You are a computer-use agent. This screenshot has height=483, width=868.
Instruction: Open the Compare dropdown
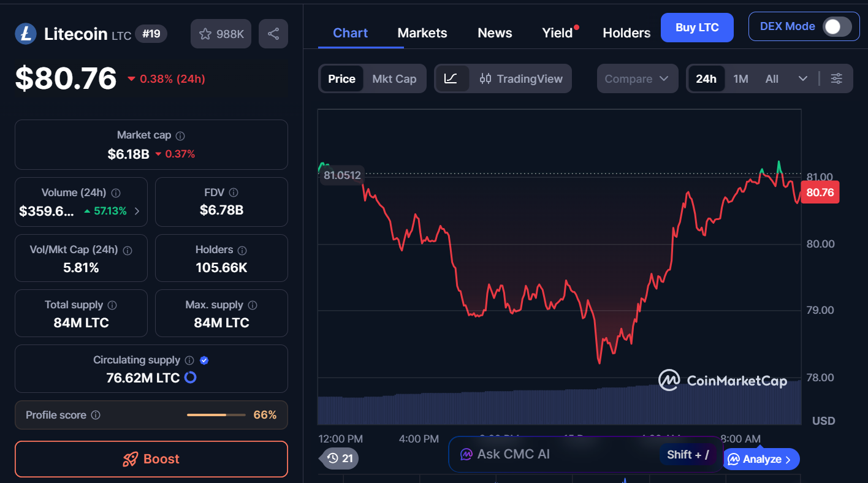point(638,78)
